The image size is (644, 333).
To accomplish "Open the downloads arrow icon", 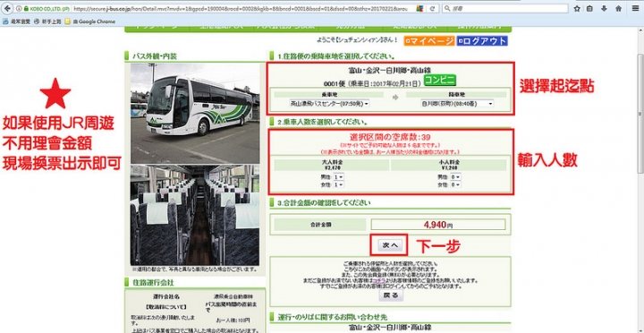I will click(x=604, y=9).
